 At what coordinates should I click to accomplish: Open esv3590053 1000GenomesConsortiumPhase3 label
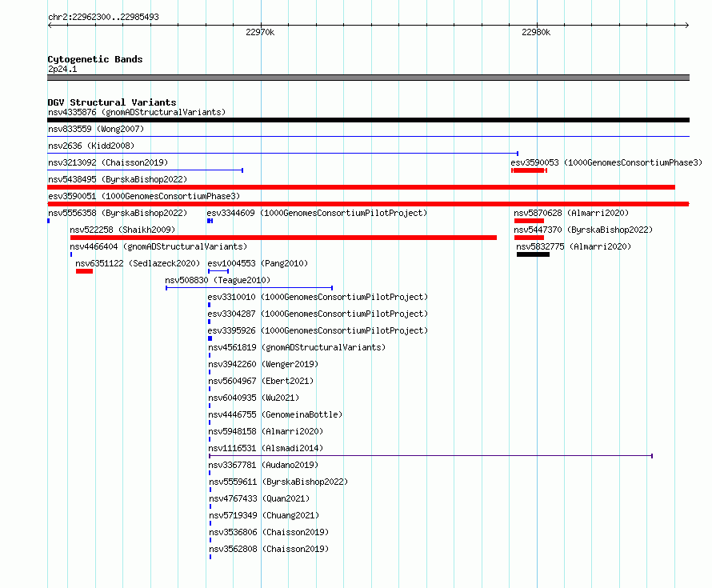pyautogui.click(x=606, y=162)
